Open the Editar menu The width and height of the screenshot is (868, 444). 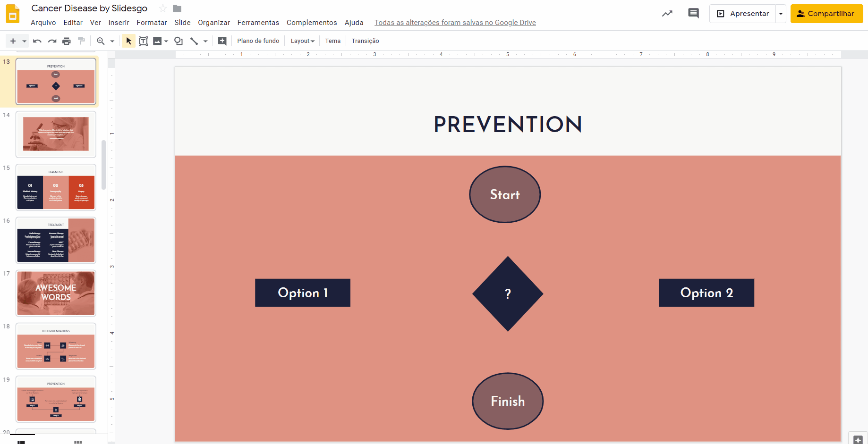pyautogui.click(x=73, y=23)
